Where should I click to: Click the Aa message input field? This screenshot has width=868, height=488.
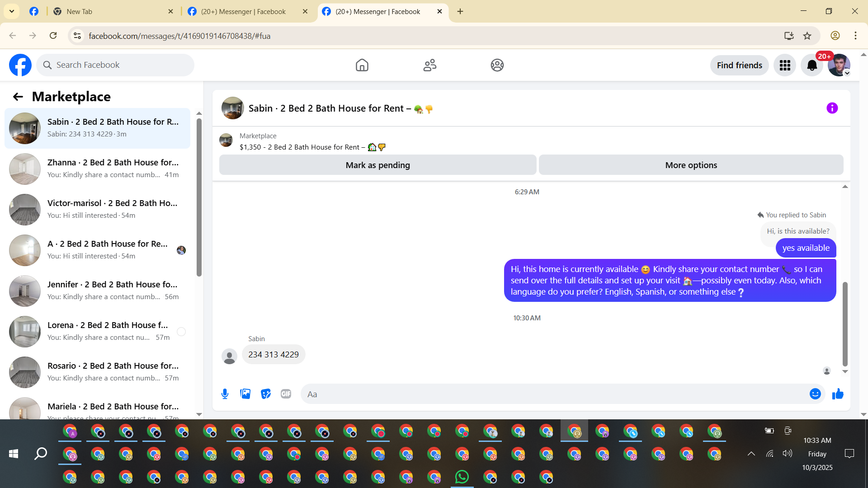[x=556, y=394]
